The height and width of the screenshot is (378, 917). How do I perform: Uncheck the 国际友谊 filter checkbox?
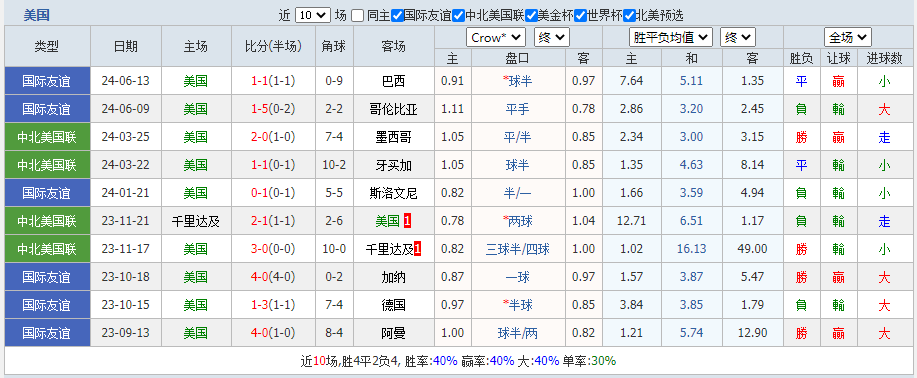[x=397, y=16]
